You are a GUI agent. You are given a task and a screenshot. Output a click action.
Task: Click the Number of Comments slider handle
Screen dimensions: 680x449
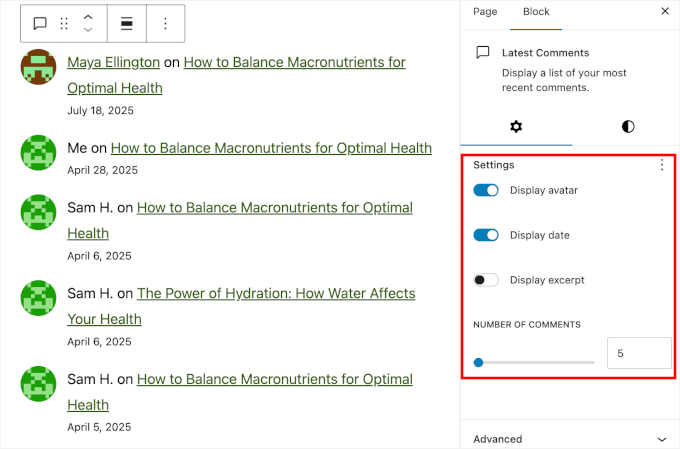point(478,362)
